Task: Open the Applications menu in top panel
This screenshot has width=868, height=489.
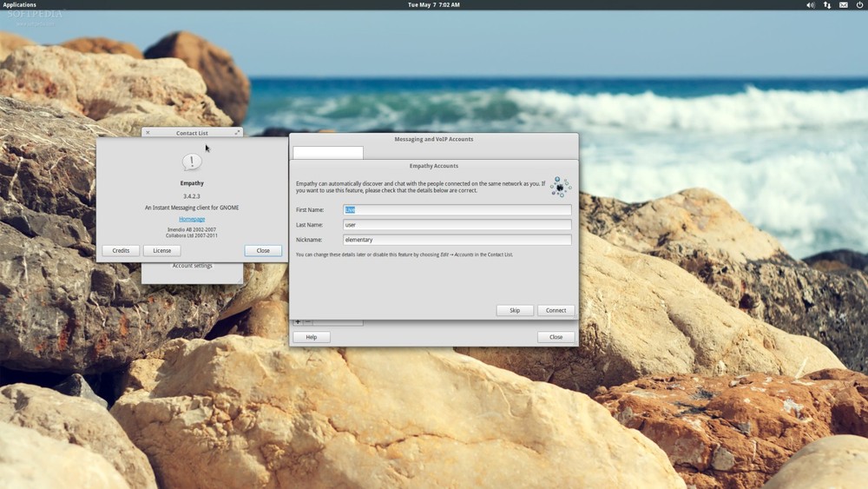Action: [x=19, y=4]
